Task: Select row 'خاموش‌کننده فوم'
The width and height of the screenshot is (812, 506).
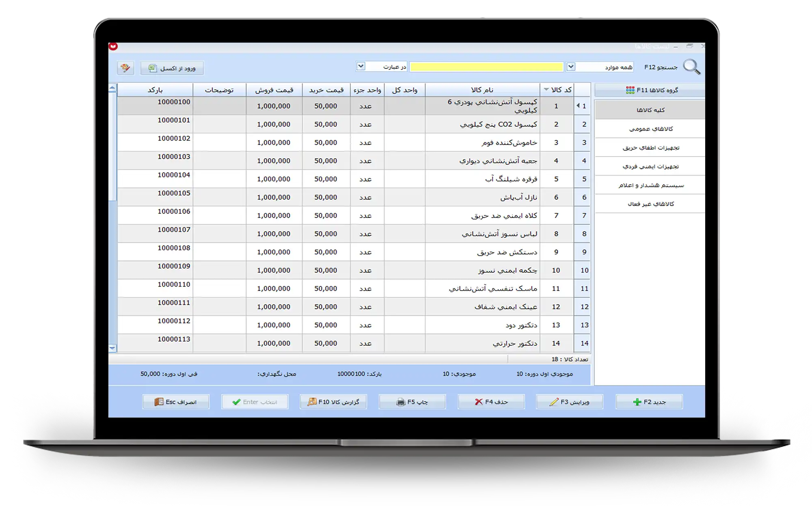Action: [x=354, y=142]
